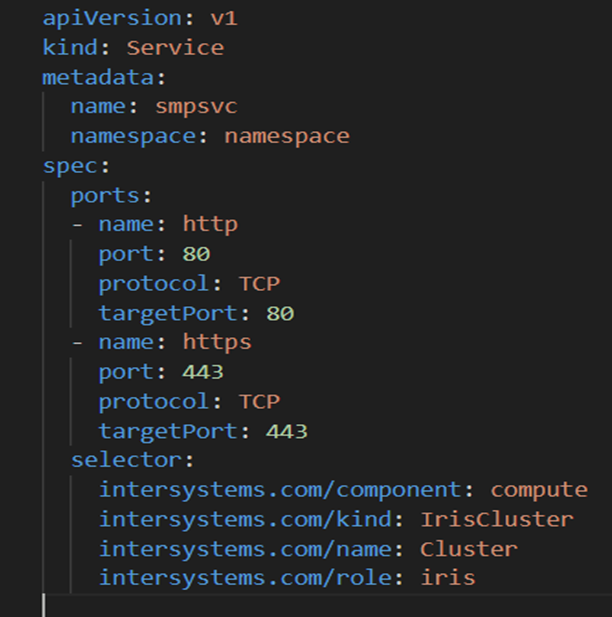Image resolution: width=612 pixels, height=617 pixels.
Task: Click the spec key line
Action: coord(76,166)
